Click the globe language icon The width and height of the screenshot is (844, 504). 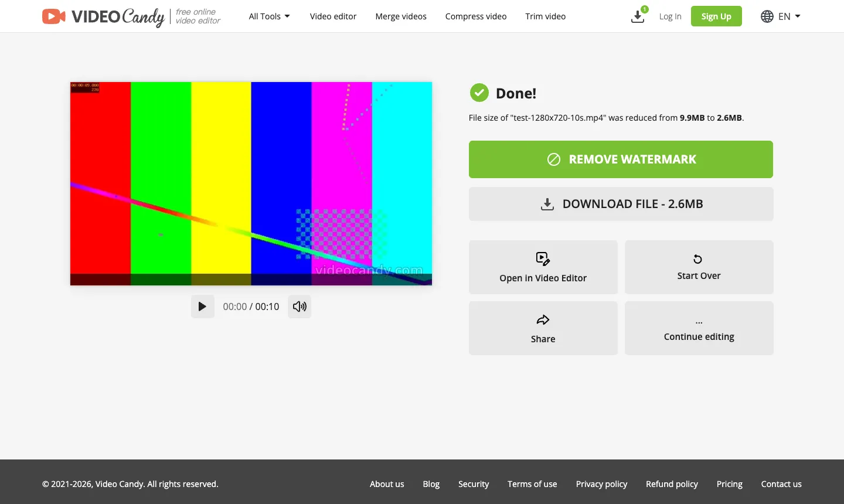tap(767, 16)
